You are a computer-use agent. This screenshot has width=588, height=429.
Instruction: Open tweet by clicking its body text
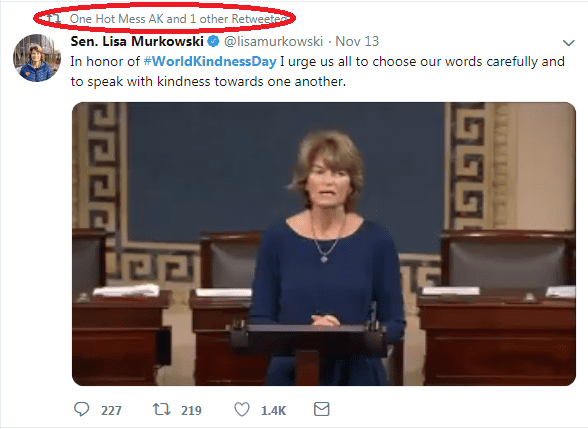pyautogui.click(x=317, y=71)
